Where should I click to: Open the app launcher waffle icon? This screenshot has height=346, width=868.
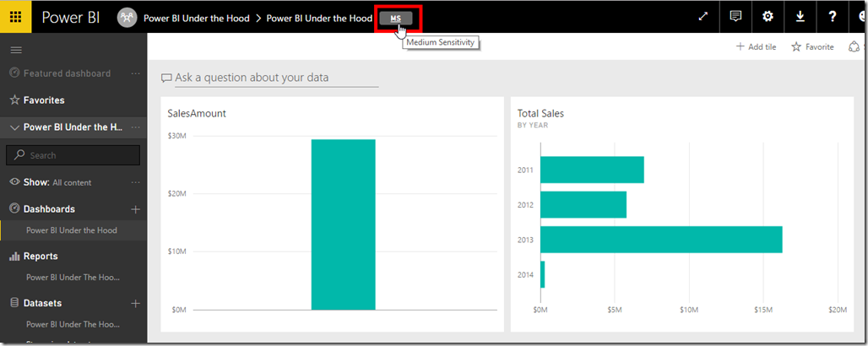(16, 17)
